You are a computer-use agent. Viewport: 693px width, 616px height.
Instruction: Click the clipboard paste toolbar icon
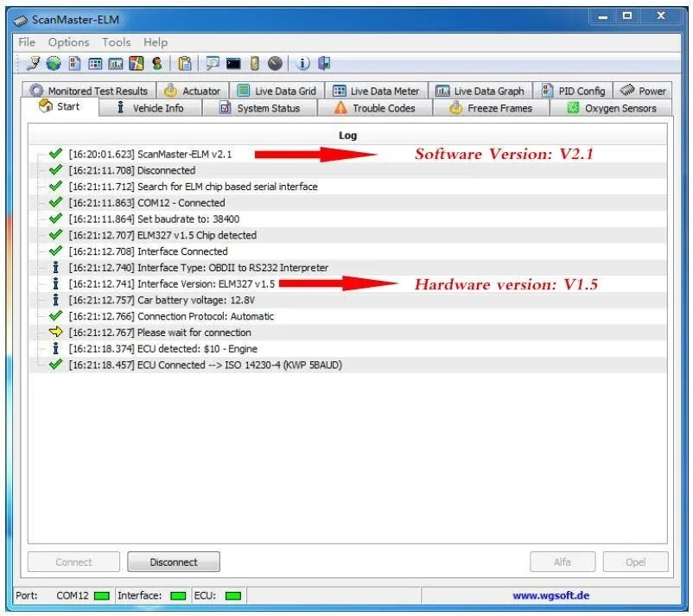[x=185, y=63]
